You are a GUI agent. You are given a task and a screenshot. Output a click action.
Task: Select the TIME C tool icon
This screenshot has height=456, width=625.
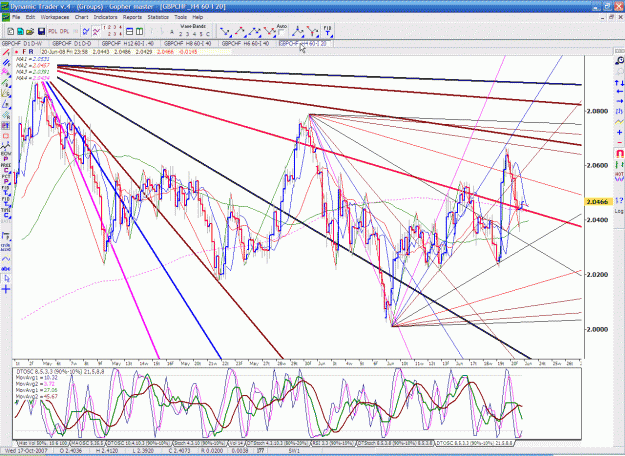coord(6,212)
